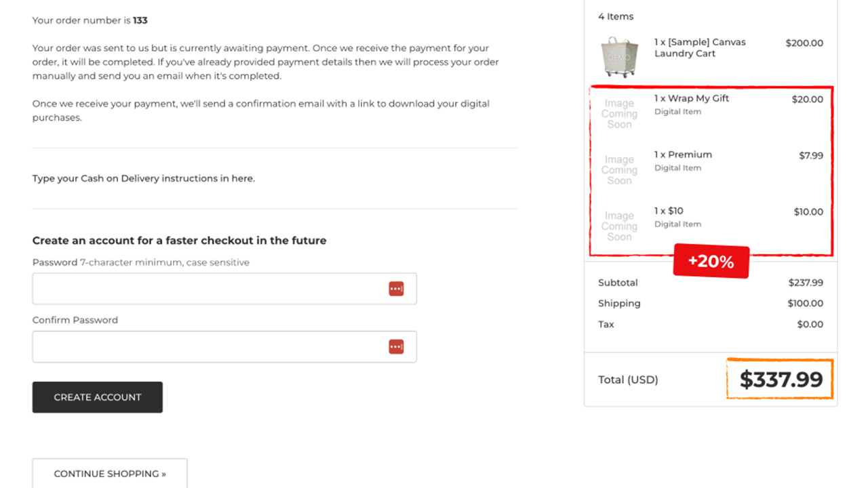868x488 pixels.
Task: Click the $10 item placeholder image
Action: tap(618, 226)
